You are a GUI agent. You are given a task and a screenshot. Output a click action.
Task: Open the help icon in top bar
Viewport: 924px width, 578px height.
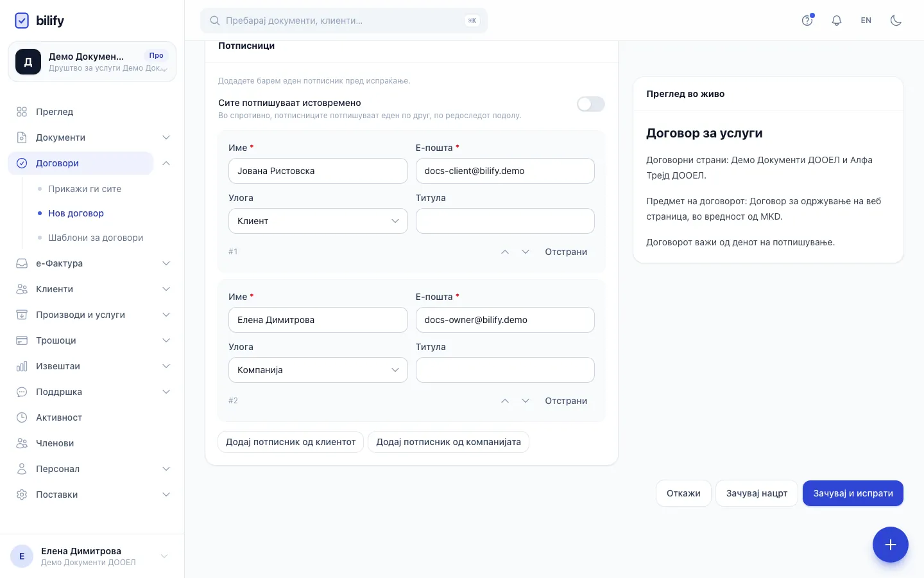(807, 21)
